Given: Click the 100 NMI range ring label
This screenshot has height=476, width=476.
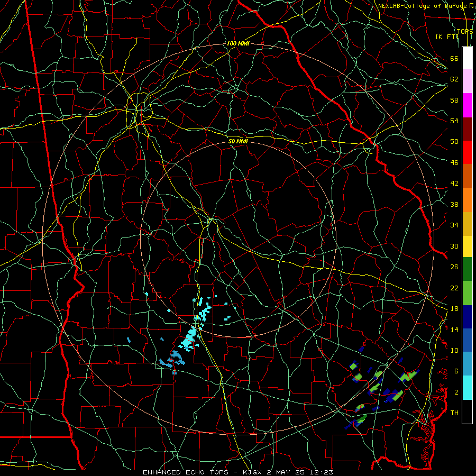Looking at the screenshot, I should point(238,43).
